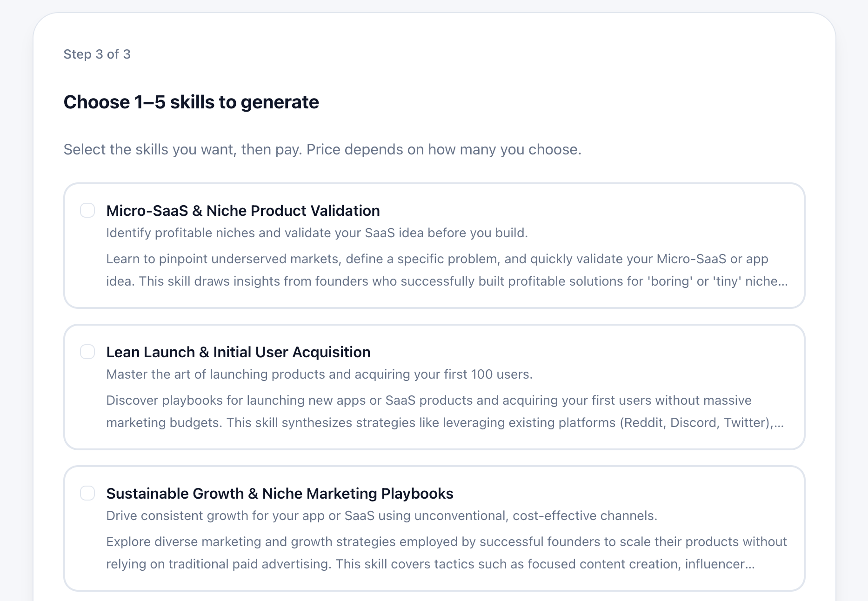
Task: Select the Sustainable Growth & Niche Marketing checkbox
Action: point(87,494)
